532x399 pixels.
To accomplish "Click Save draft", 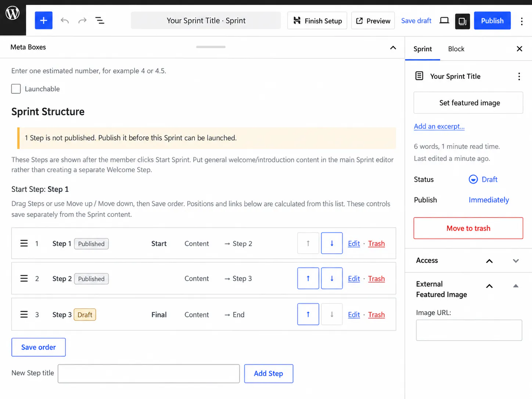I will click(x=416, y=21).
